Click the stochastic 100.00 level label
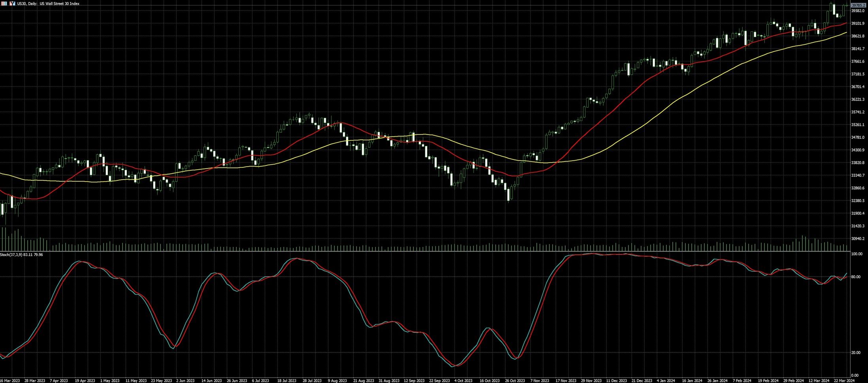The image size is (868, 383). click(856, 254)
